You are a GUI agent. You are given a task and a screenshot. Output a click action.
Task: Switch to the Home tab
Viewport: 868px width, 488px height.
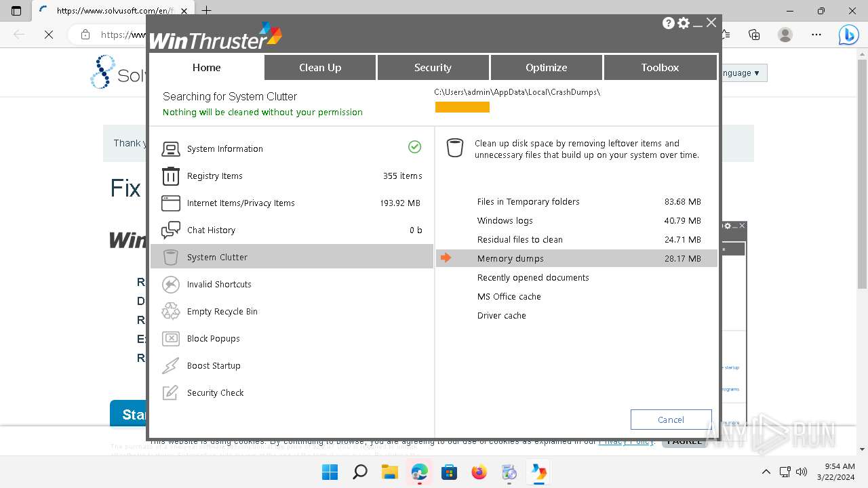207,67
